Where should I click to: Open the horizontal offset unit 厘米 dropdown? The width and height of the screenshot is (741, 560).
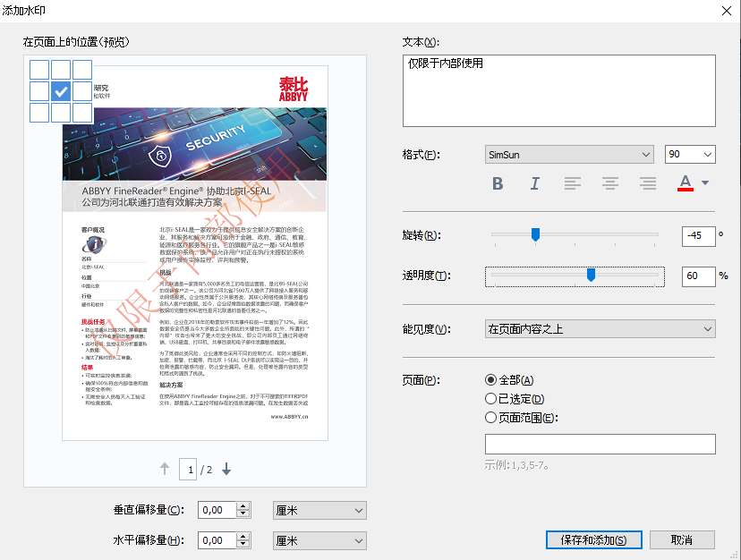(x=319, y=540)
